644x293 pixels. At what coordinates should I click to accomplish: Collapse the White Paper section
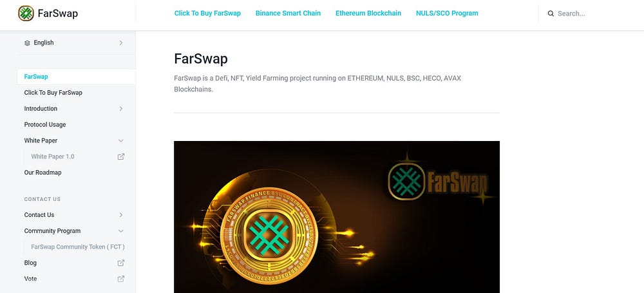[121, 140]
